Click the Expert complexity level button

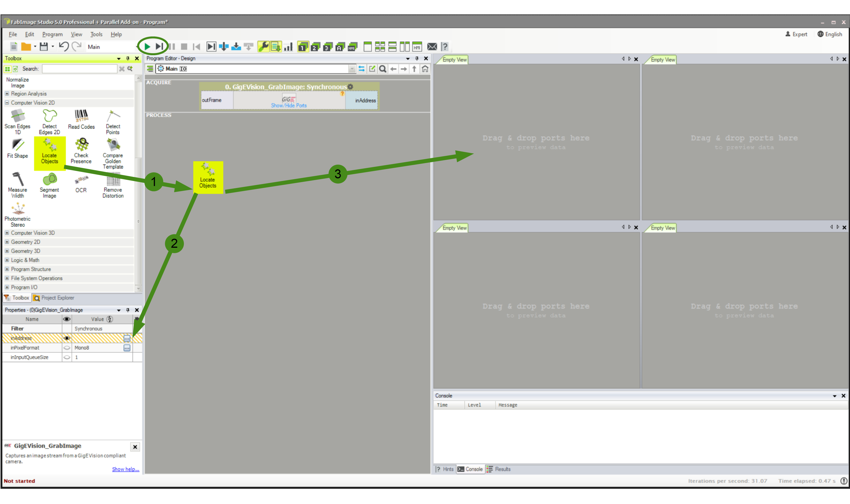796,34
